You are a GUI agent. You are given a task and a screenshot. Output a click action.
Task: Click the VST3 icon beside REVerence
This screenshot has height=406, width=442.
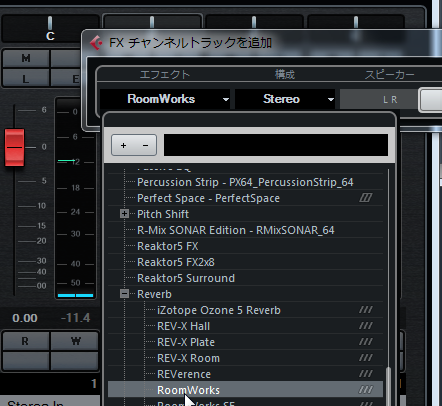coord(366,374)
